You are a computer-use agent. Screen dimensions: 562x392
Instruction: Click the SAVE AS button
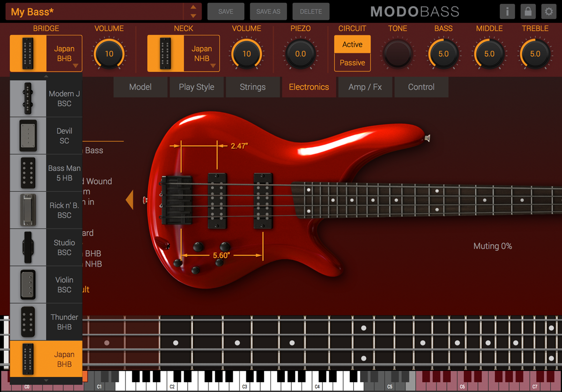[x=268, y=11]
